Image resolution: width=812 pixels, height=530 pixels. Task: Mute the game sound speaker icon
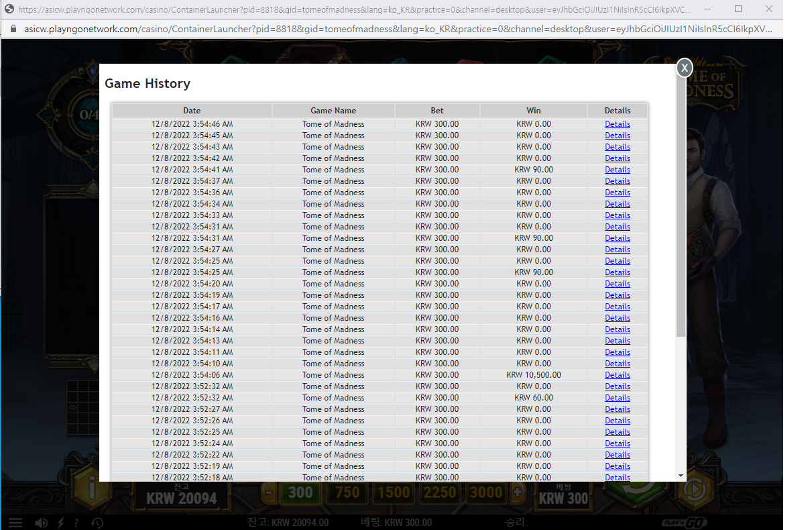pyautogui.click(x=41, y=523)
